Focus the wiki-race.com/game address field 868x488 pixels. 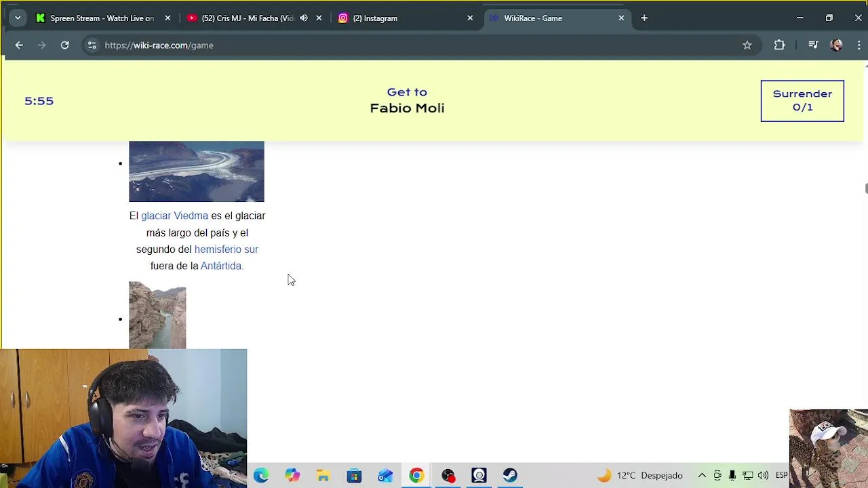420,45
